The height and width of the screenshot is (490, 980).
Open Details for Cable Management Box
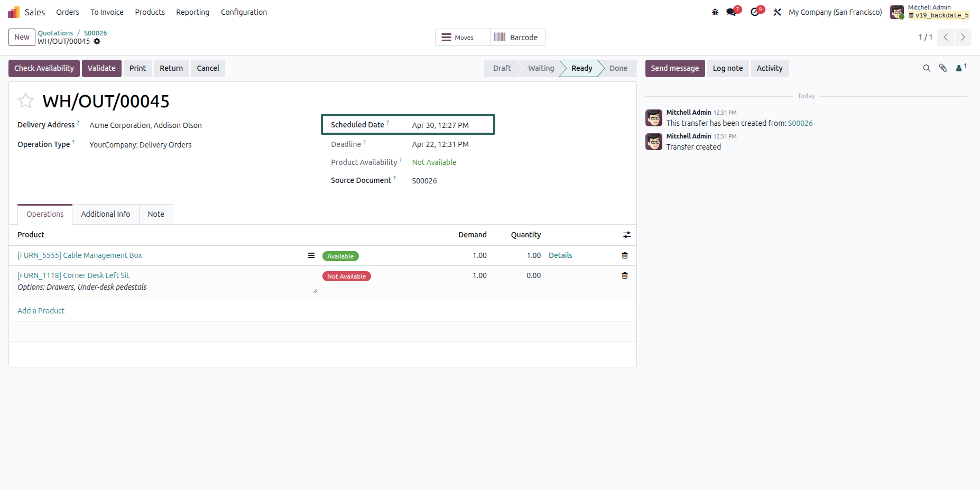(x=560, y=255)
